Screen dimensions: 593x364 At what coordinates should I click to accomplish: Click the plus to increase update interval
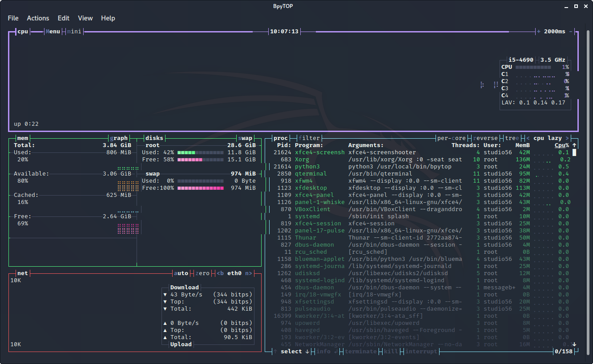click(539, 32)
